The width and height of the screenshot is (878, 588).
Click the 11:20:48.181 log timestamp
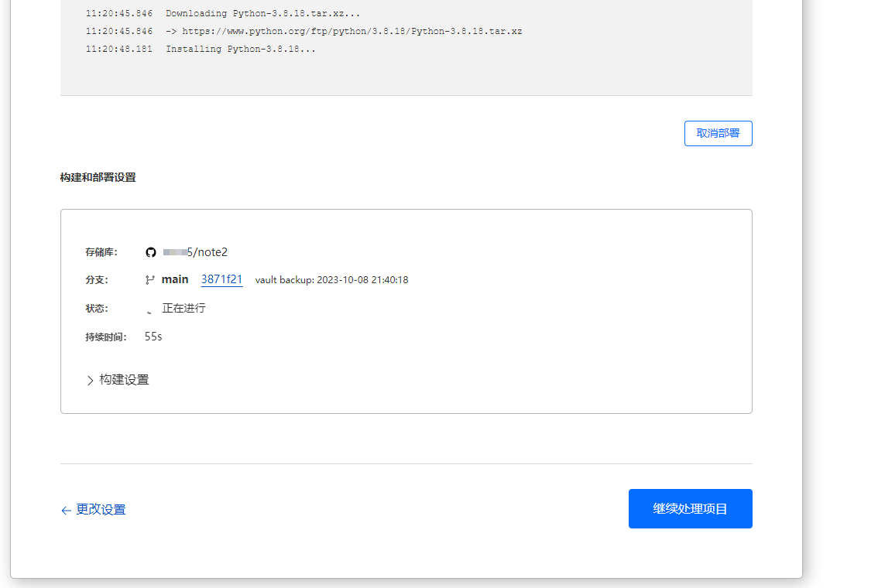[x=119, y=50]
